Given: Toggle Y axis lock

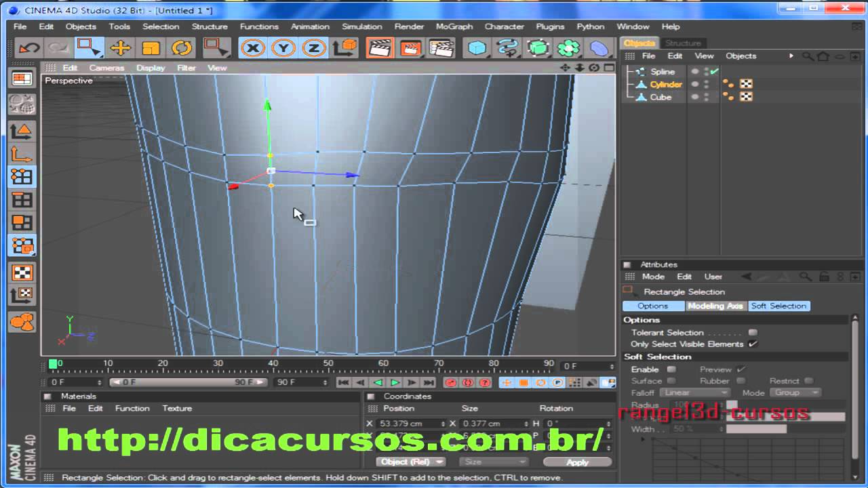Looking at the screenshot, I should point(283,48).
